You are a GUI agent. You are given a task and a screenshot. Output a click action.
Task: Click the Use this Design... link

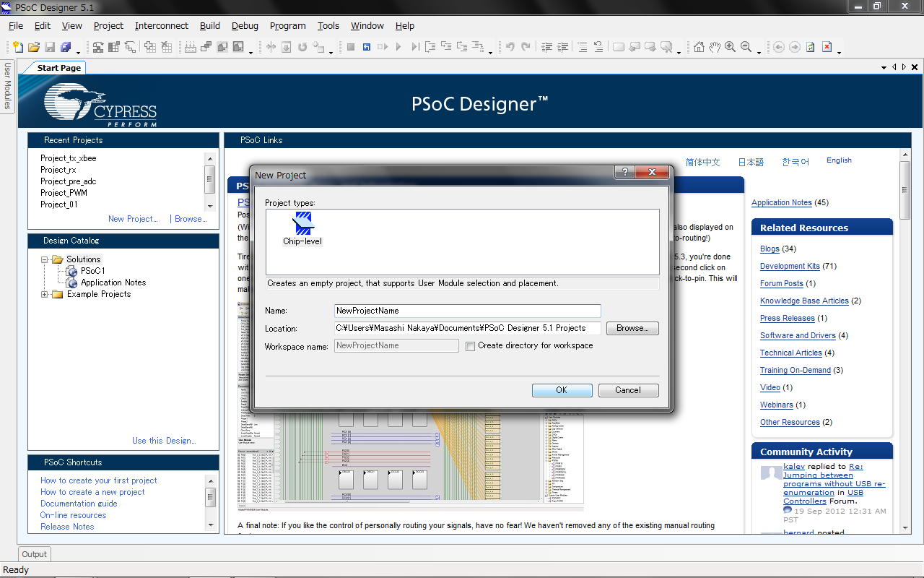[x=164, y=441]
